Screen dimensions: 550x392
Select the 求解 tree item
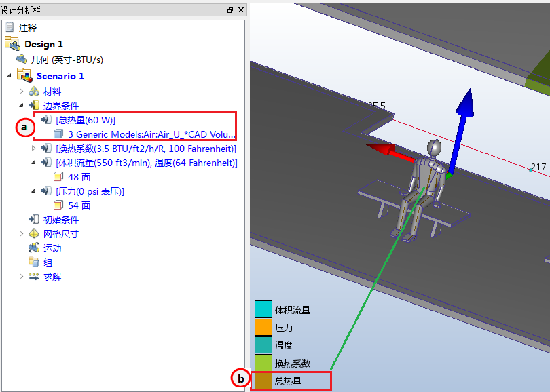pyautogui.click(x=52, y=277)
